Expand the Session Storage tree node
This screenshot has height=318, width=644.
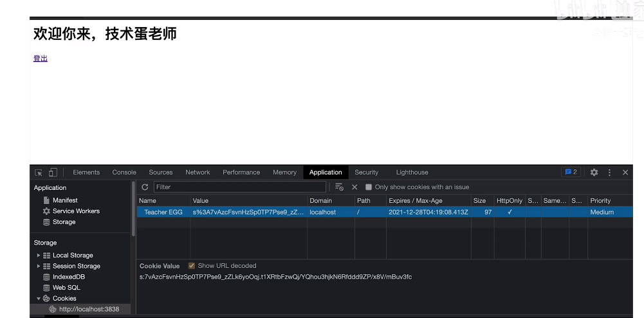pyautogui.click(x=39, y=267)
